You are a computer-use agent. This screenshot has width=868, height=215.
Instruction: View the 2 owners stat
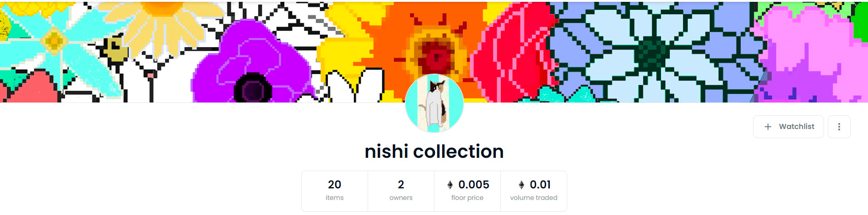401,191
